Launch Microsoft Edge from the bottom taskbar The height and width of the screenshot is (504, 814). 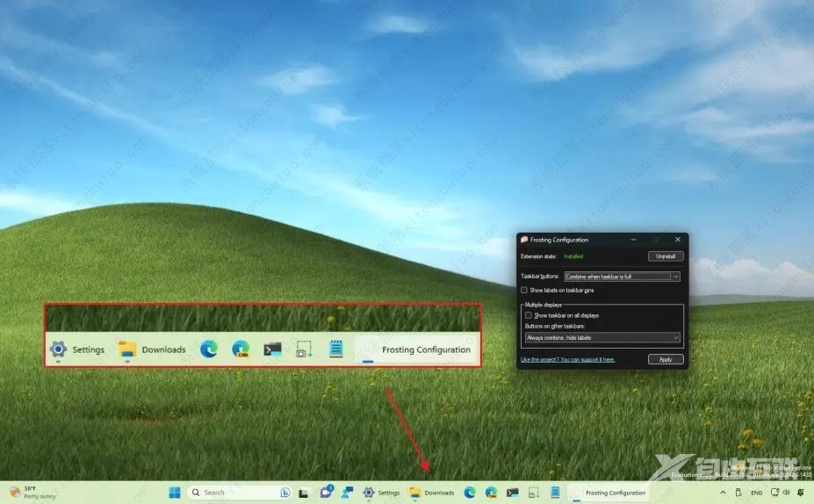(470, 492)
